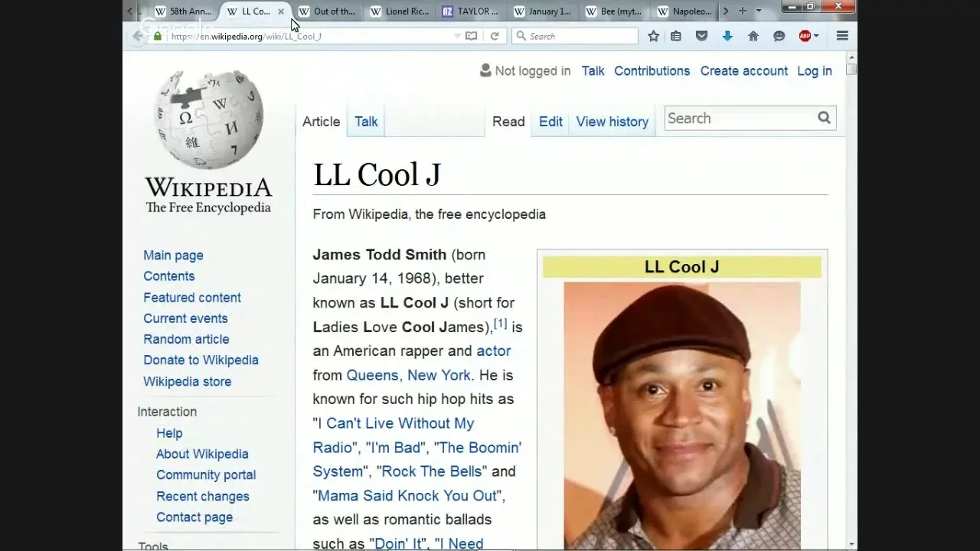The image size is (980, 551).
Task: Click the secure padlock icon
Action: pyautogui.click(x=158, y=36)
